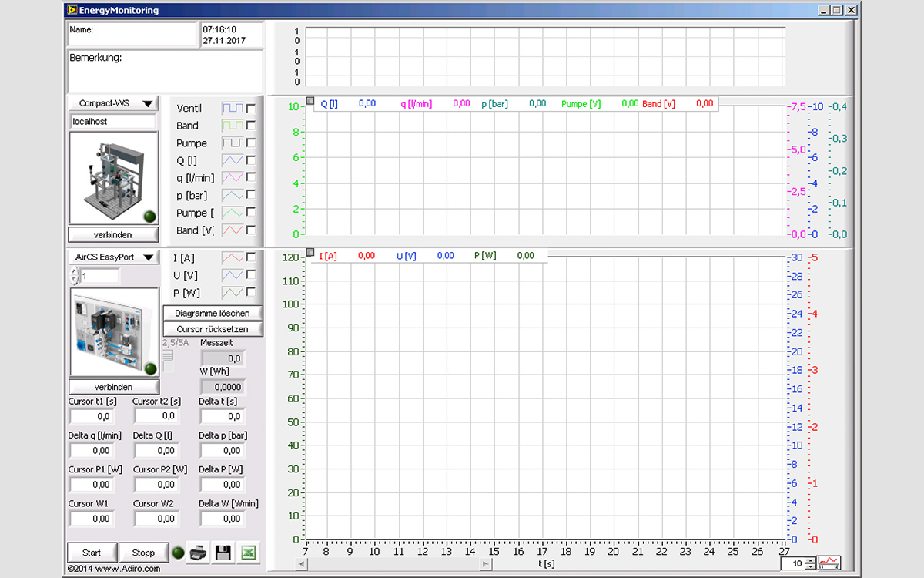Click the Bemerkung text field
The image size is (924, 578).
coord(165,73)
